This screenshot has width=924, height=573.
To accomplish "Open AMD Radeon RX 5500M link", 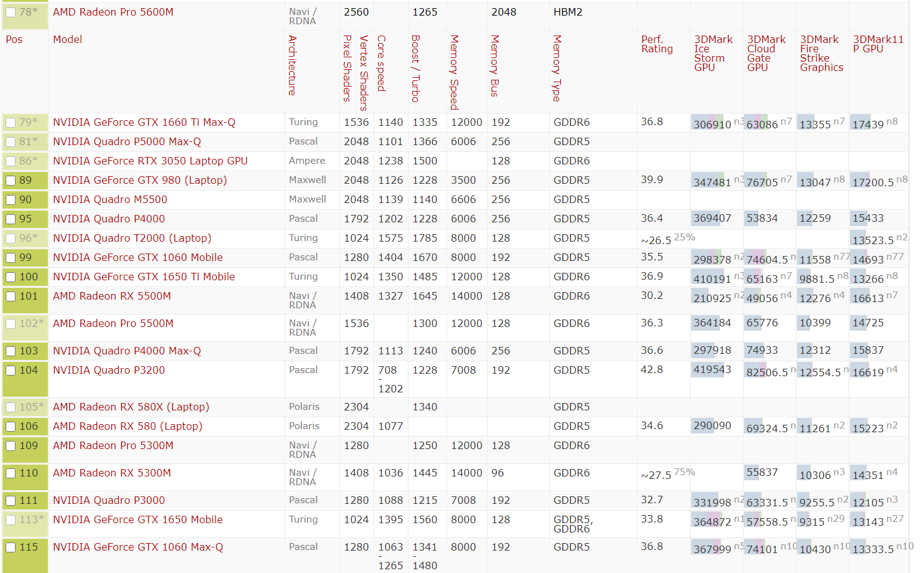I will tap(112, 296).
